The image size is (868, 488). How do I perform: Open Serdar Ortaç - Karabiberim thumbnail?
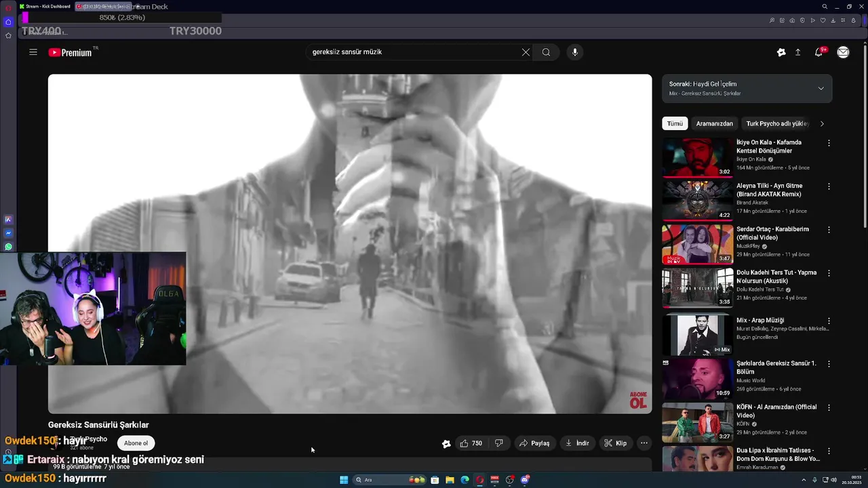coord(697,244)
